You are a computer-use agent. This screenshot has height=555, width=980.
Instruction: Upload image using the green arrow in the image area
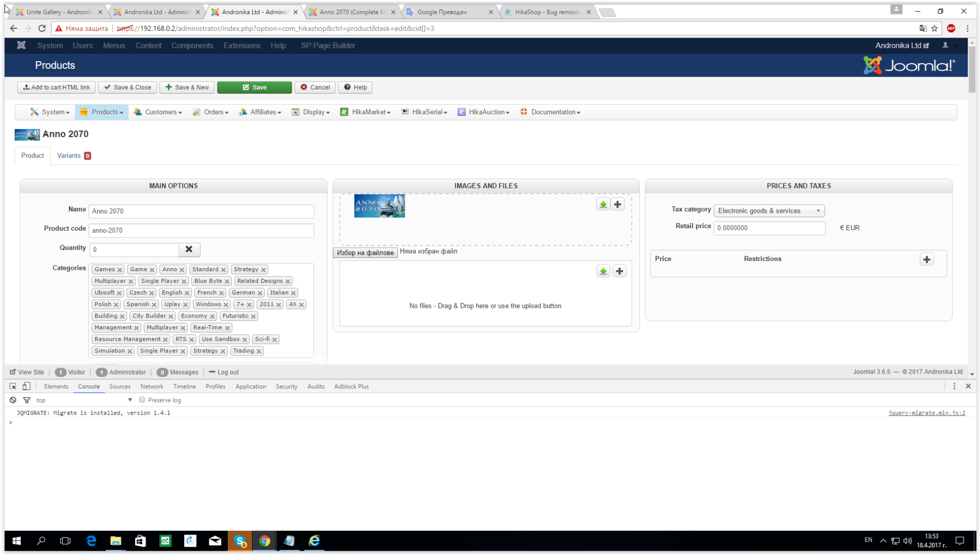point(603,205)
